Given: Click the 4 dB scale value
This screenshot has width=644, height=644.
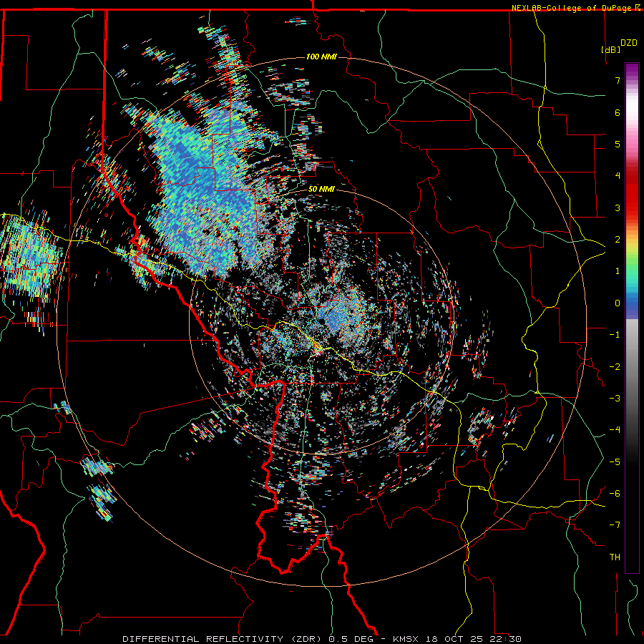Looking at the screenshot, I should point(618,176).
